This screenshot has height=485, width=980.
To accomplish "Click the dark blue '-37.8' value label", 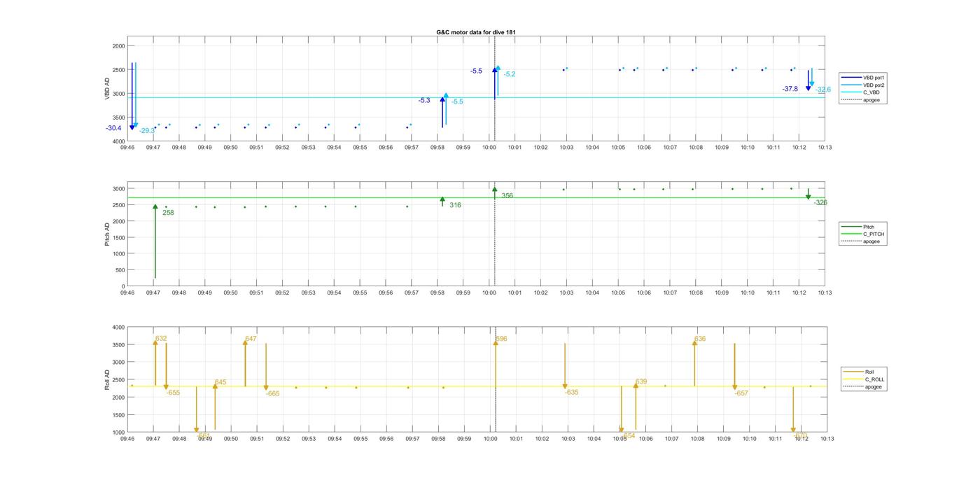I will click(x=790, y=89).
